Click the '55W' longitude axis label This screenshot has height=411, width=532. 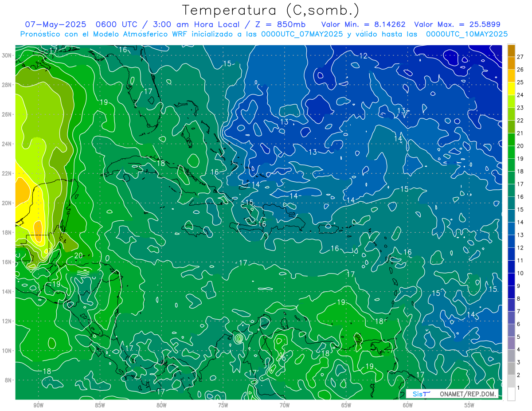click(x=469, y=405)
